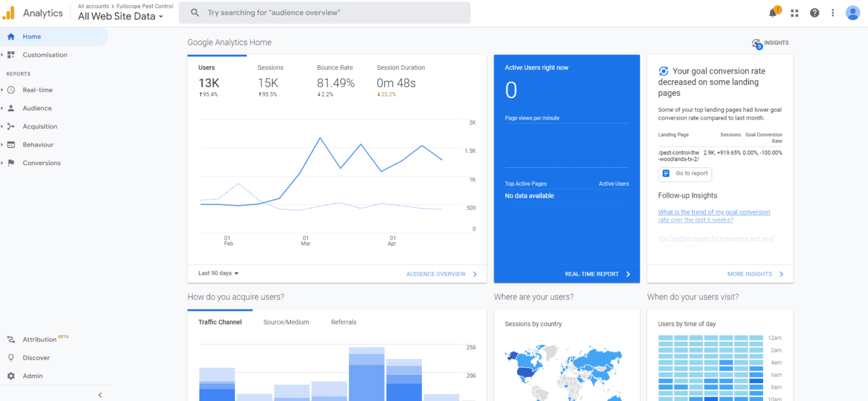Open the Last 90 days dropdown

tap(218, 273)
